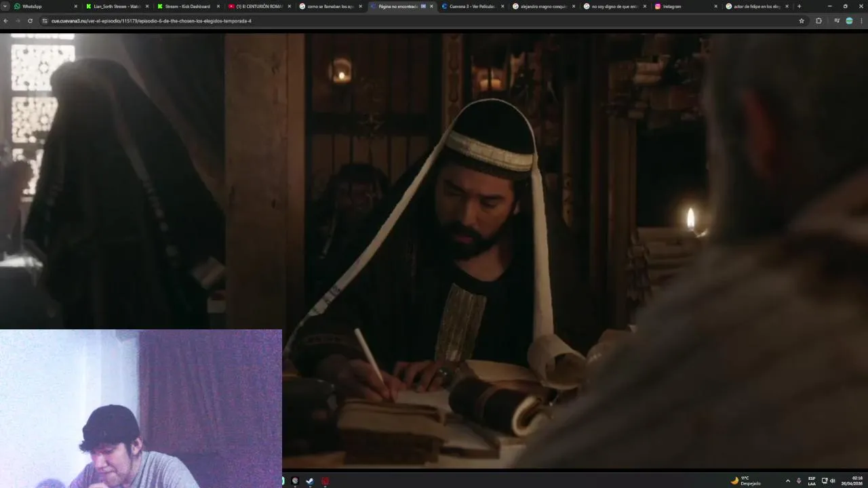Open the browser profile avatar
The height and width of the screenshot is (488, 868).
(x=849, y=21)
